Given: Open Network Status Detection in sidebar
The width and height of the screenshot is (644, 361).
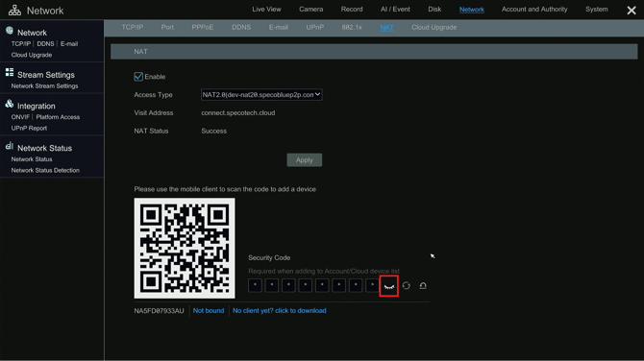Looking at the screenshot, I should click(x=45, y=171).
